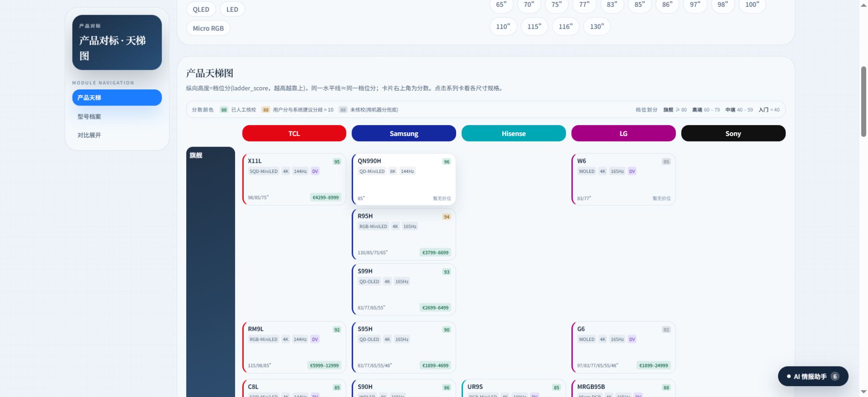Open the LG MRGB95B series card

623,388
